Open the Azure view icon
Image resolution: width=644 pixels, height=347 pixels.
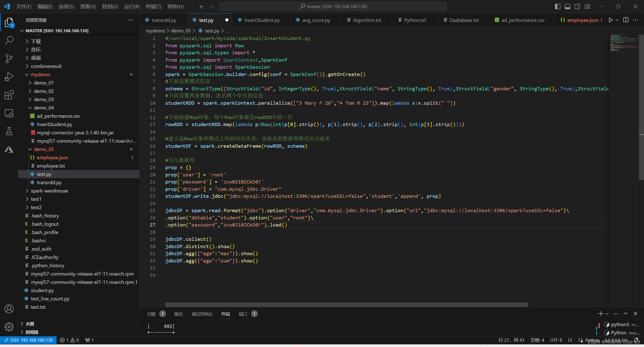point(9,149)
